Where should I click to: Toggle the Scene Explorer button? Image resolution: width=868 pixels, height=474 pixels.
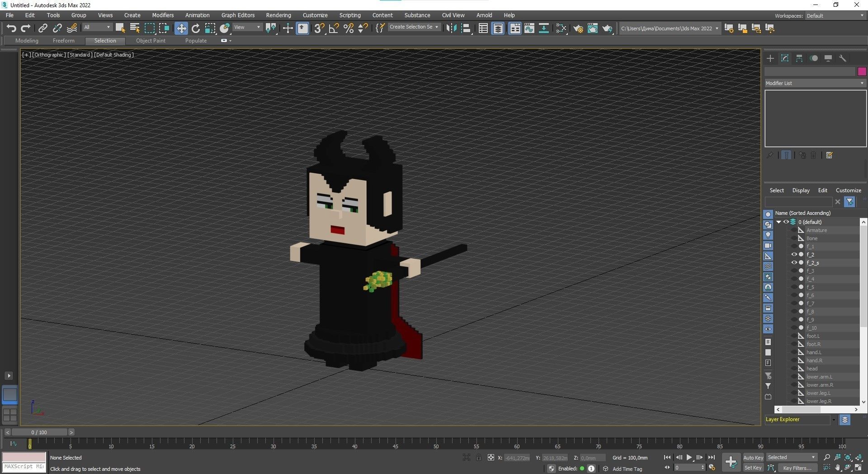(483, 28)
